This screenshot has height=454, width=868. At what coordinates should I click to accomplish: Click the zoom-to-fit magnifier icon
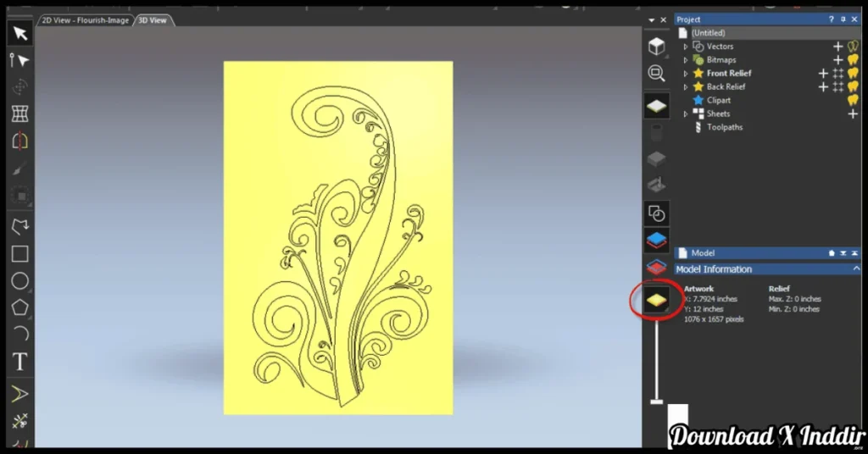click(656, 74)
